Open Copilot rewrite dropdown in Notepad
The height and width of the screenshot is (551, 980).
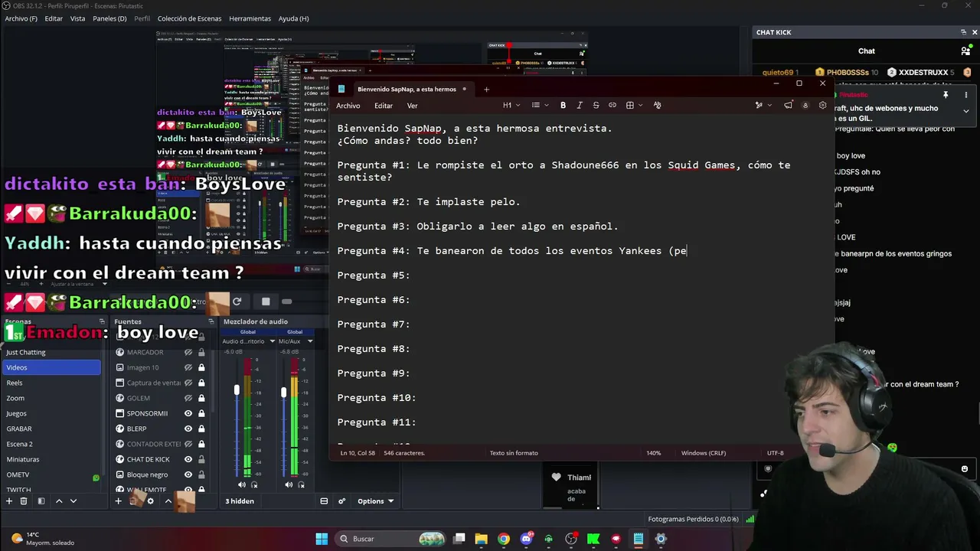[x=763, y=105]
